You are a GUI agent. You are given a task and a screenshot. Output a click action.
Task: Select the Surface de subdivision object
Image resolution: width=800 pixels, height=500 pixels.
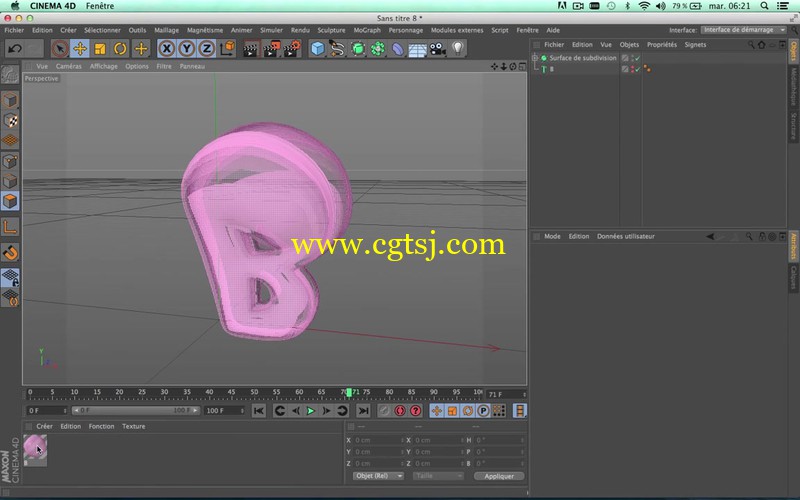click(583, 58)
